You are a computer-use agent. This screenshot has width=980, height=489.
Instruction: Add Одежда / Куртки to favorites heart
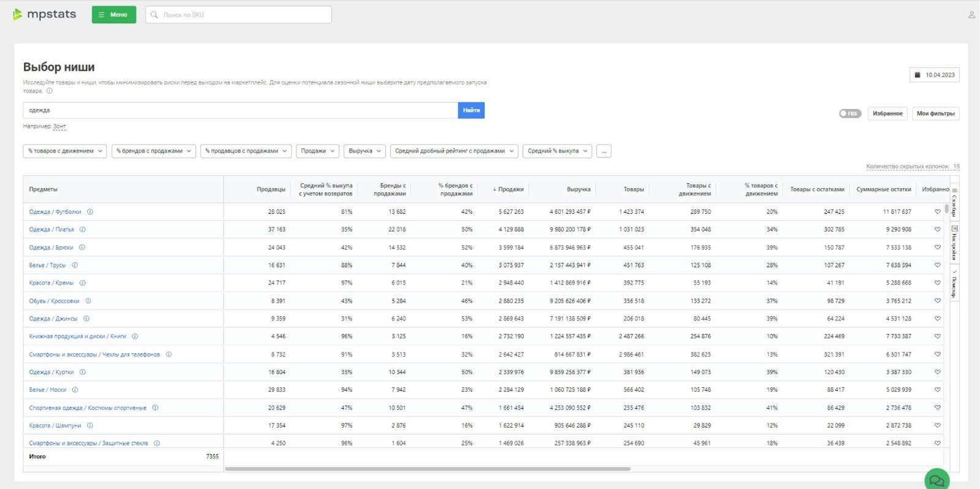937,372
